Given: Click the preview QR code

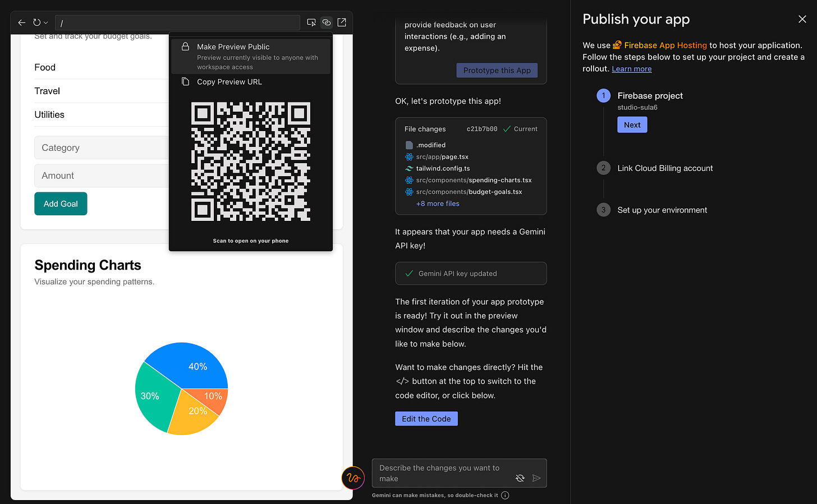Looking at the screenshot, I should coord(251,161).
